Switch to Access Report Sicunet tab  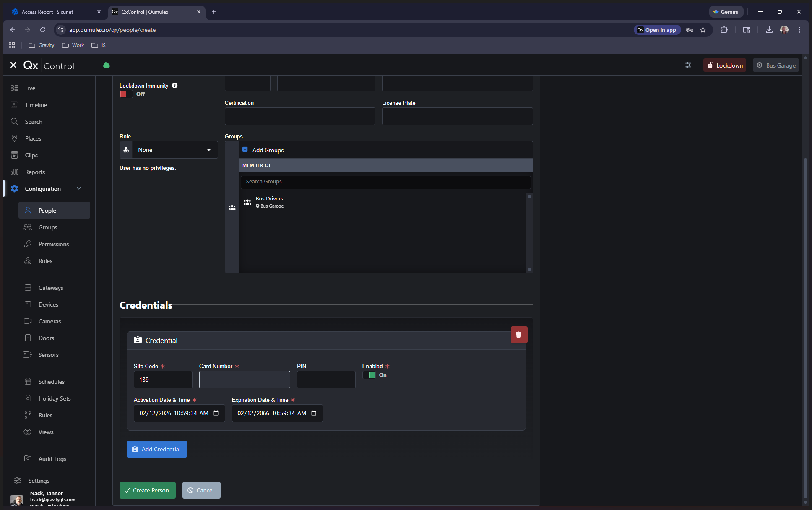47,12
